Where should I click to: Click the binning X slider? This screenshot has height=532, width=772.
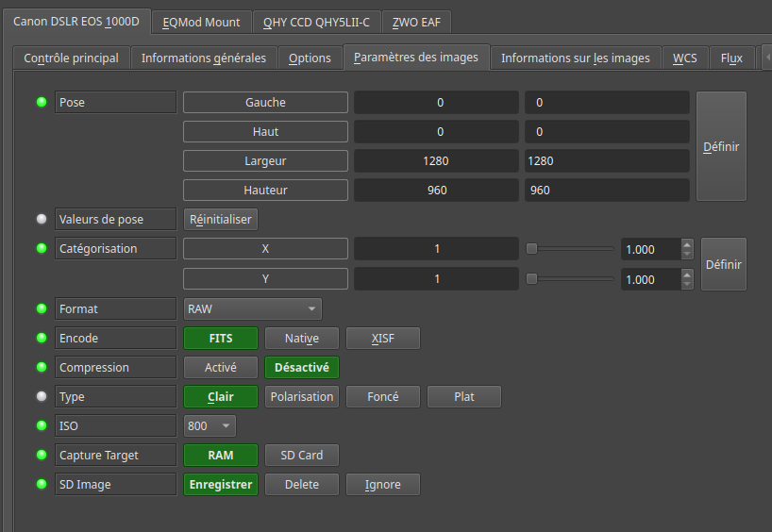(x=570, y=249)
